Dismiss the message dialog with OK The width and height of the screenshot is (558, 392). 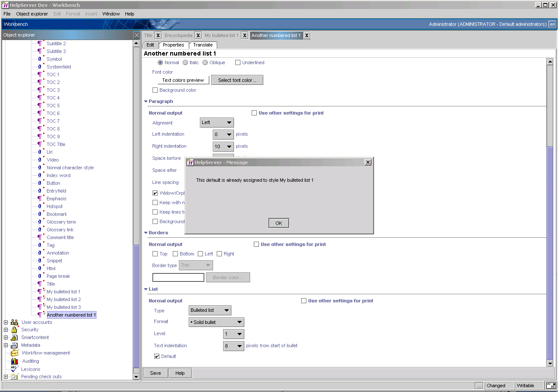coord(278,223)
